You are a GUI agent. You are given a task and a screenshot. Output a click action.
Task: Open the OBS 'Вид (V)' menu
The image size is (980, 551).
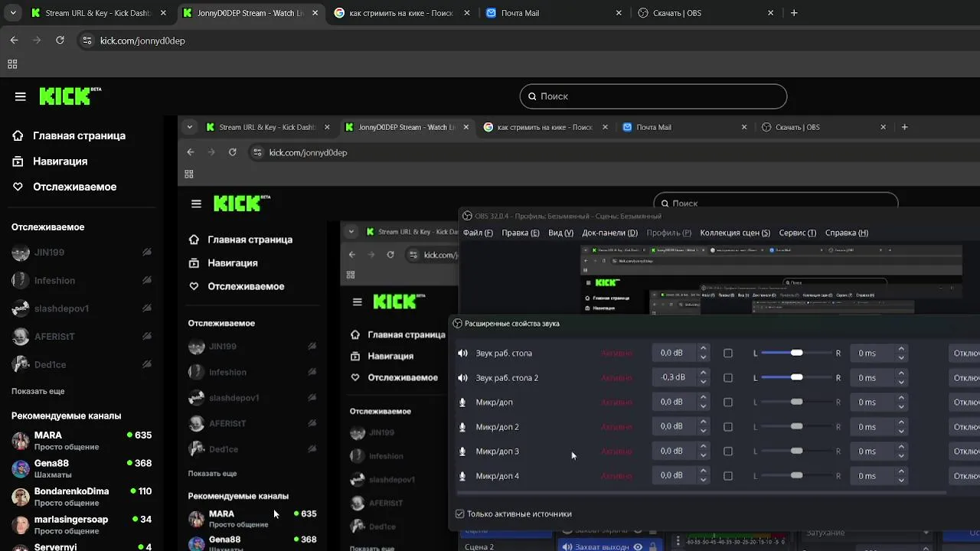click(x=560, y=233)
